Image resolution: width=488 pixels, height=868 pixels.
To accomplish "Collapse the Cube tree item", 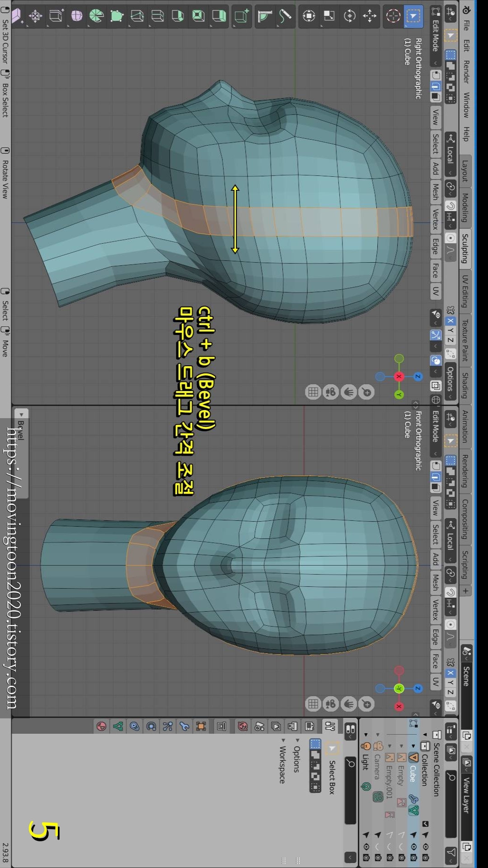I will 413,746.
